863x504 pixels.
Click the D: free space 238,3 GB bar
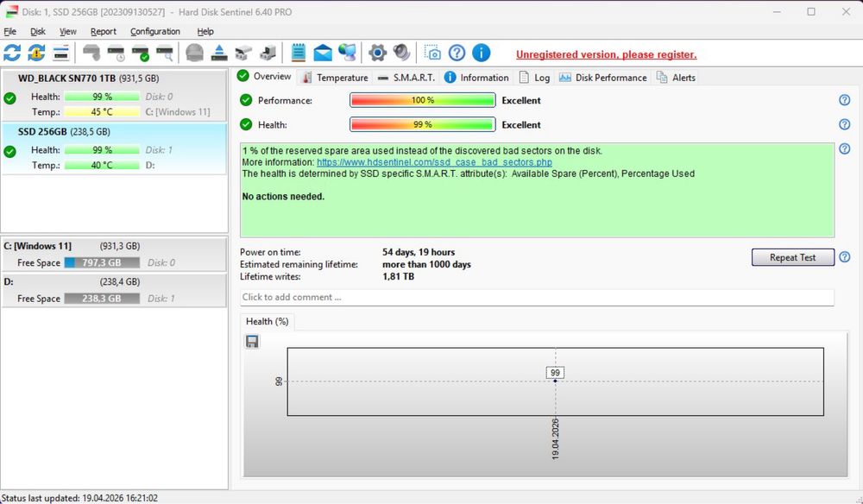[102, 299]
